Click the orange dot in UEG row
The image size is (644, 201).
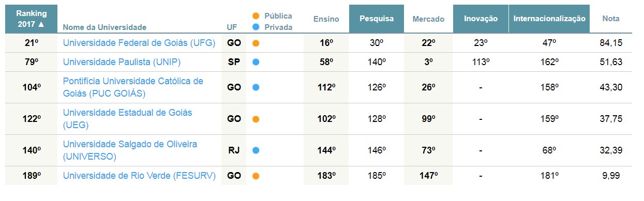click(256, 119)
